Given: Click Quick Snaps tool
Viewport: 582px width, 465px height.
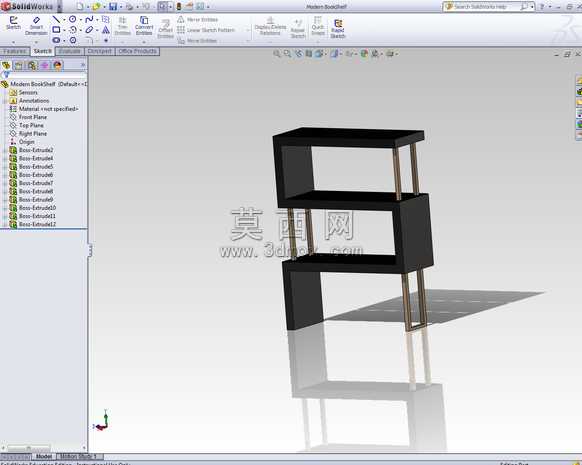Looking at the screenshot, I should click(318, 26).
